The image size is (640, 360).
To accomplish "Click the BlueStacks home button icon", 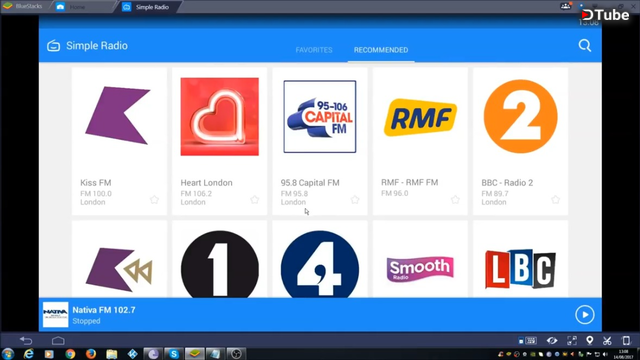I will [58, 340].
